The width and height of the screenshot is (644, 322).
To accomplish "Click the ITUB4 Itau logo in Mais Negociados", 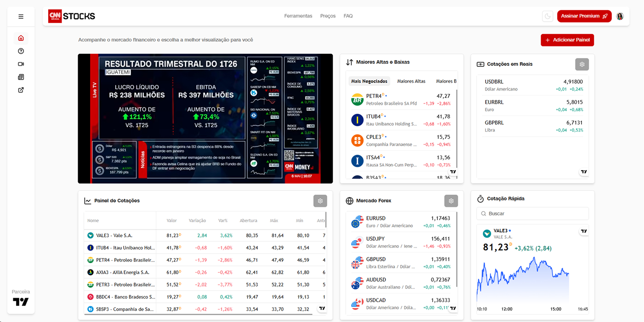I will (x=357, y=120).
